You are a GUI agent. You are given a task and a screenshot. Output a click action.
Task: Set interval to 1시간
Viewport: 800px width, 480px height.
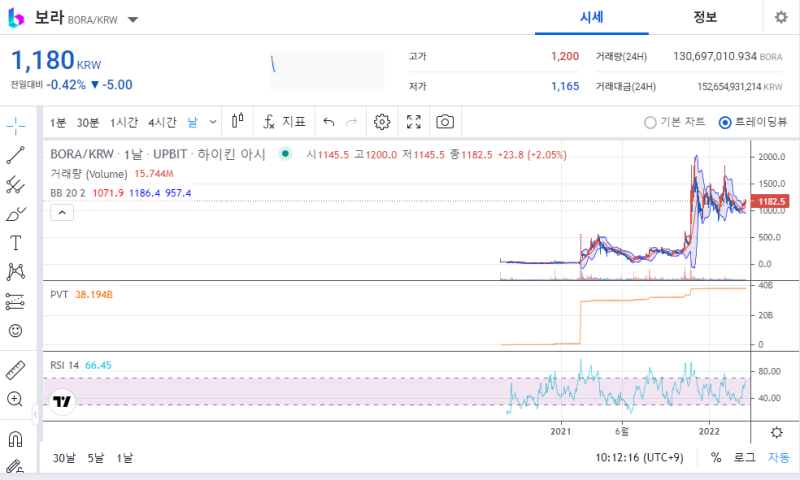(124, 122)
